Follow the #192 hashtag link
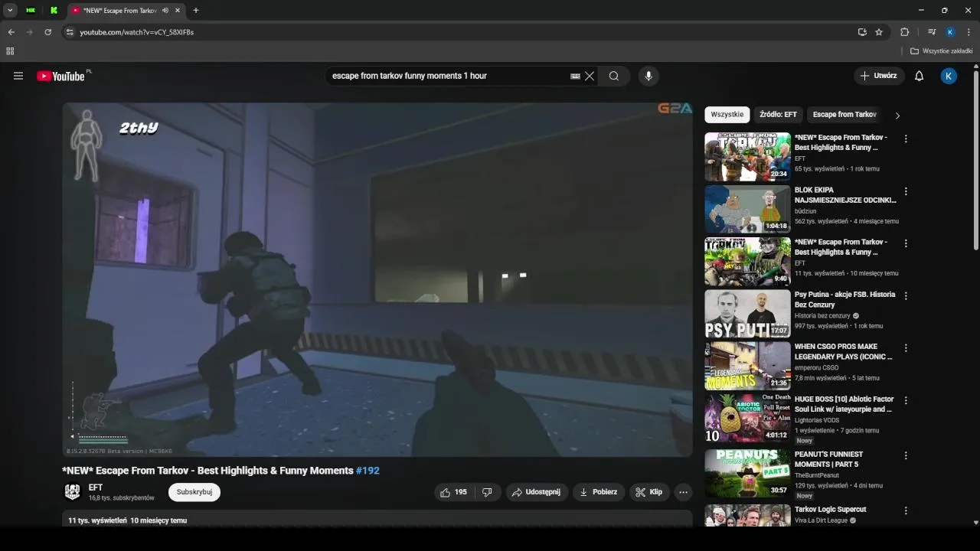This screenshot has width=980, height=551. pos(367,471)
